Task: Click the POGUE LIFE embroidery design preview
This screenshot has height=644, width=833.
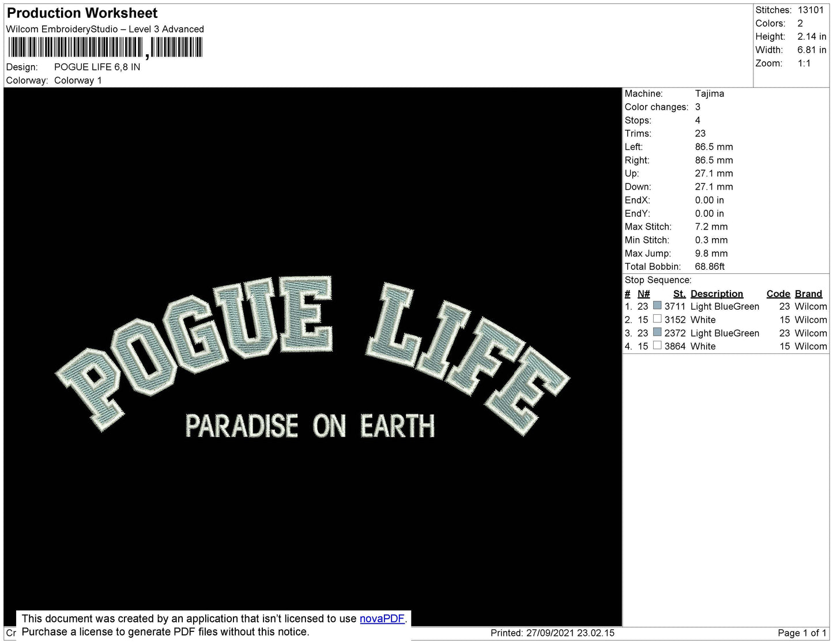Action: tap(313, 357)
